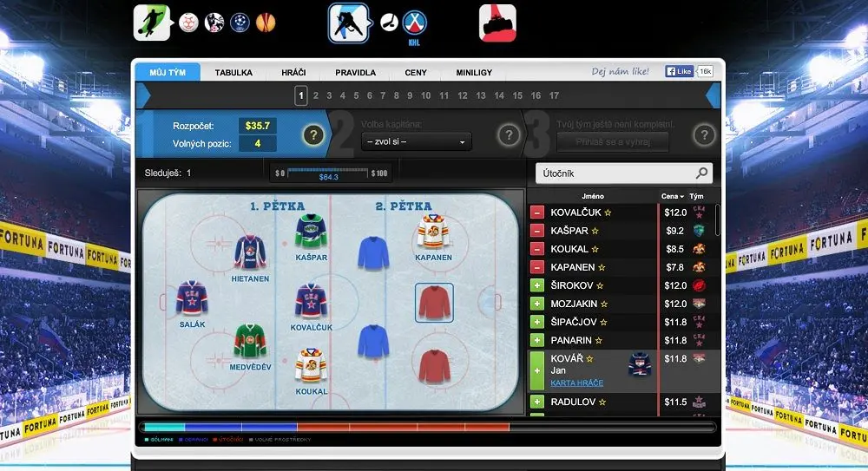Open the football fantasy game icon

pyautogui.click(x=152, y=23)
